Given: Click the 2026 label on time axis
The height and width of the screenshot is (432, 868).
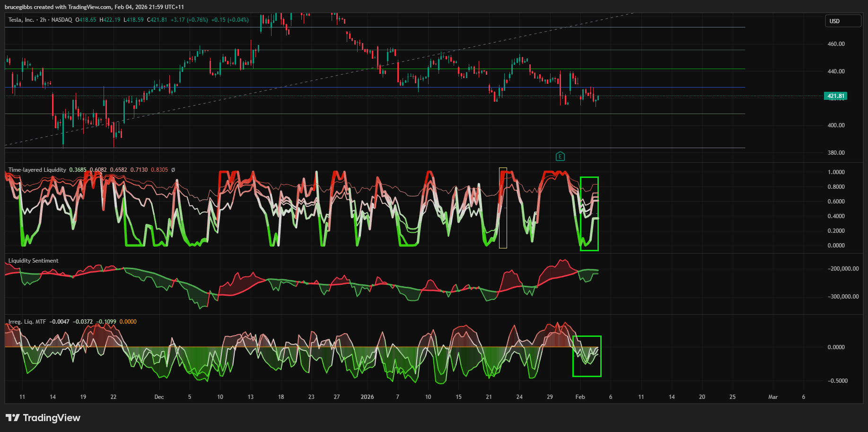Looking at the screenshot, I should tap(367, 397).
